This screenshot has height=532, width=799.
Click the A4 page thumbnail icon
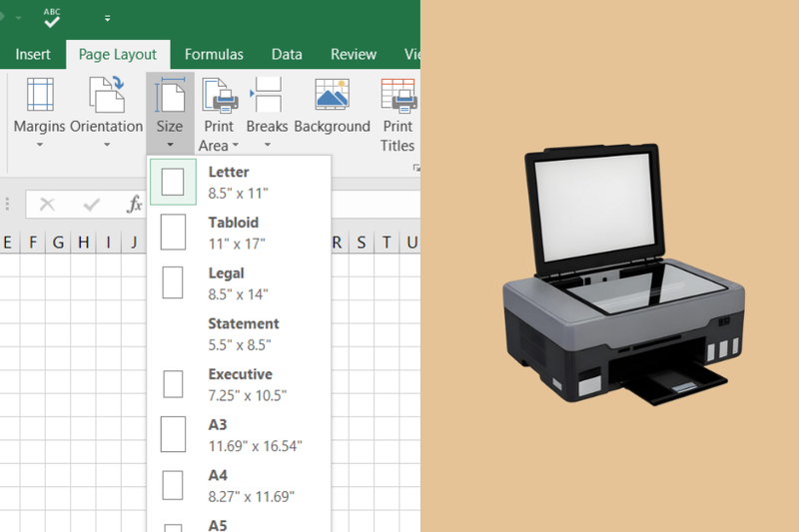point(173,485)
